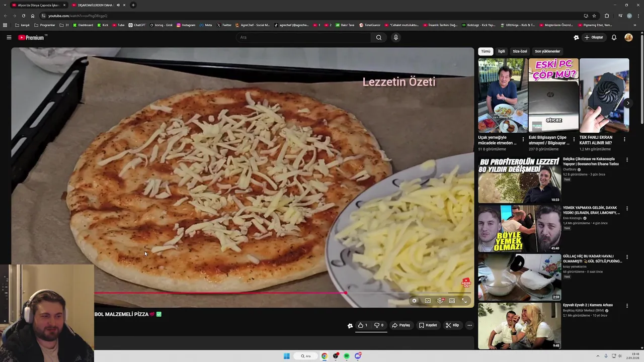Toggle the autoplay switch in the player
Screen dimensions: 644x362
point(415,301)
